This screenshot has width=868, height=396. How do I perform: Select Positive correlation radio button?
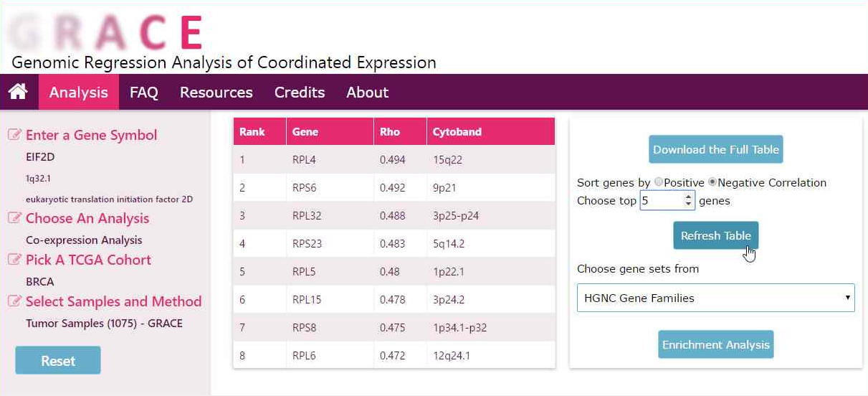pos(659,182)
